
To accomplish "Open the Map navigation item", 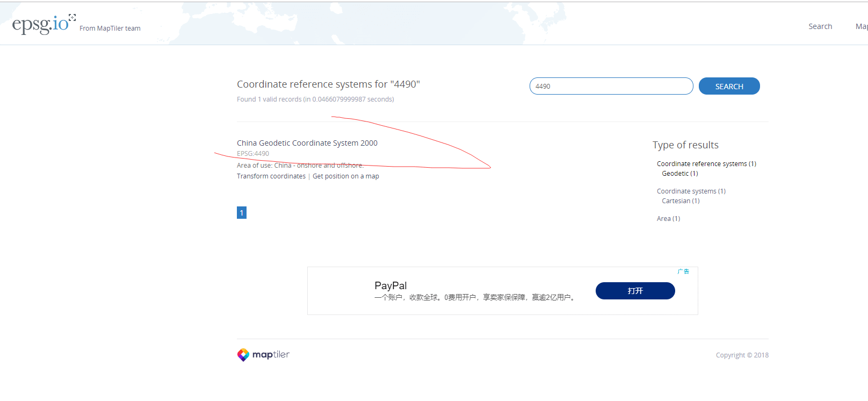I will 861,26.
